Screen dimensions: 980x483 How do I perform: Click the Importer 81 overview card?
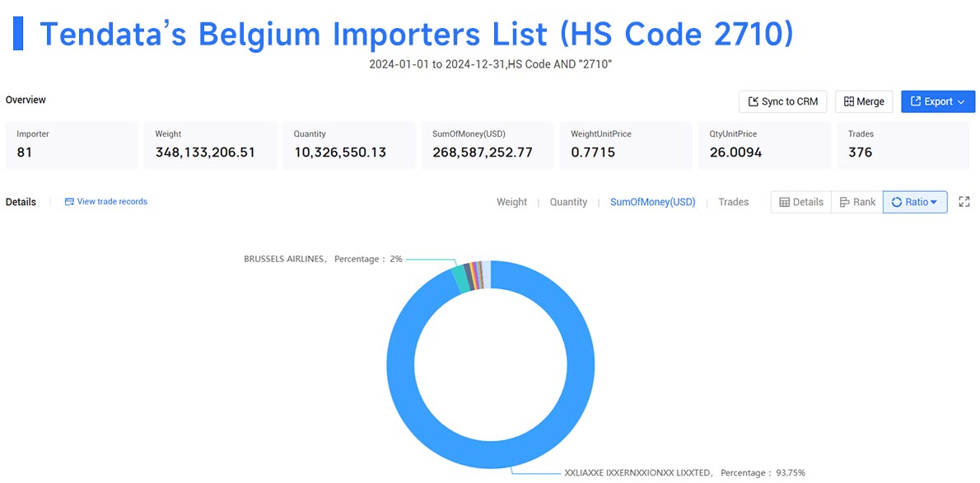[x=72, y=144]
